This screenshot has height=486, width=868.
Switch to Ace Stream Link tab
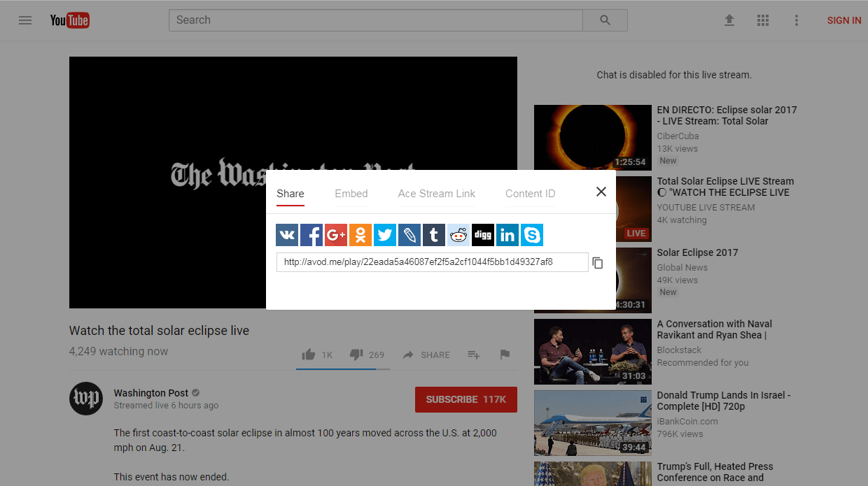[437, 194]
